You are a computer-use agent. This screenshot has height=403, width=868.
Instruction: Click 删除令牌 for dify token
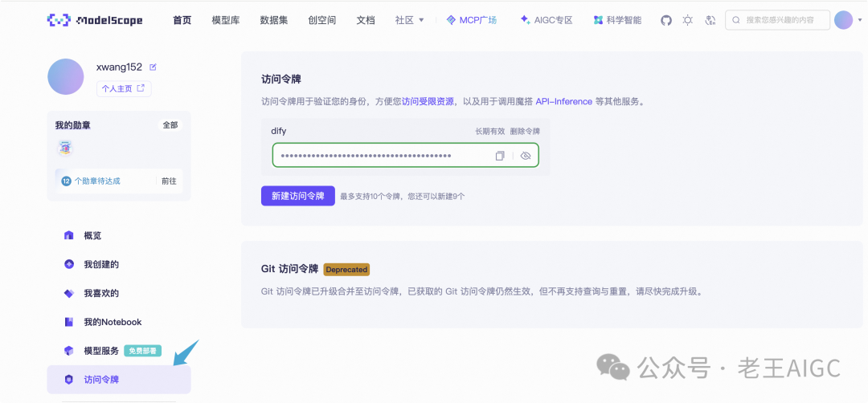[x=526, y=132]
